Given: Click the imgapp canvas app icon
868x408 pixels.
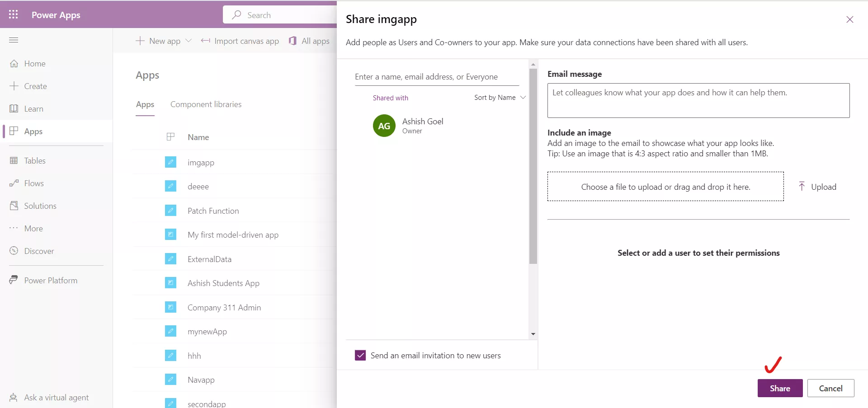Looking at the screenshot, I should (x=170, y=162).
